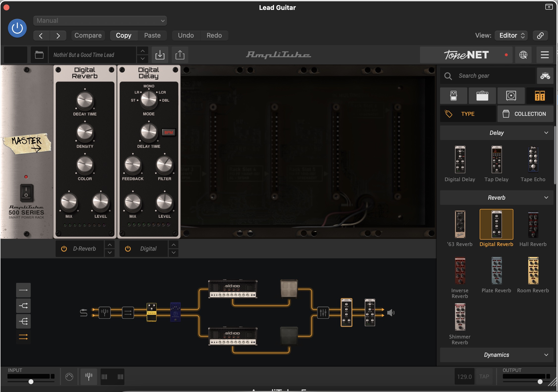Toggle the delay BPM sync button

(x=169, y=132)
